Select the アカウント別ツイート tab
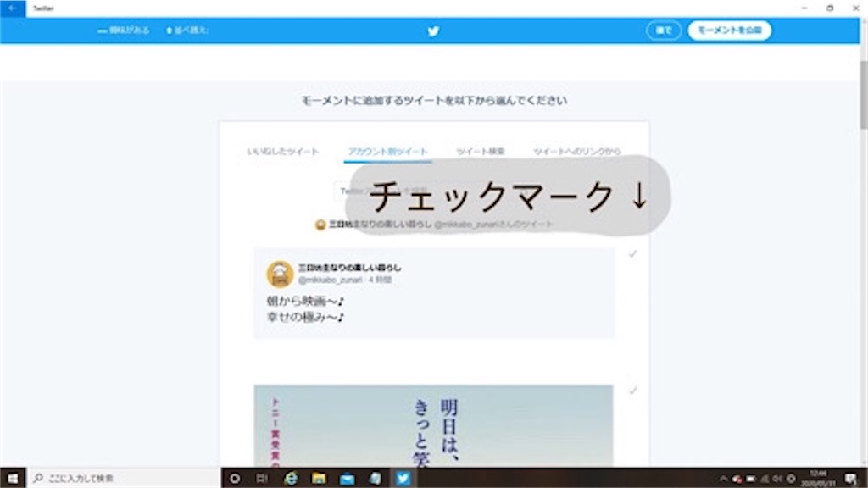 click(x=387, y=151)
